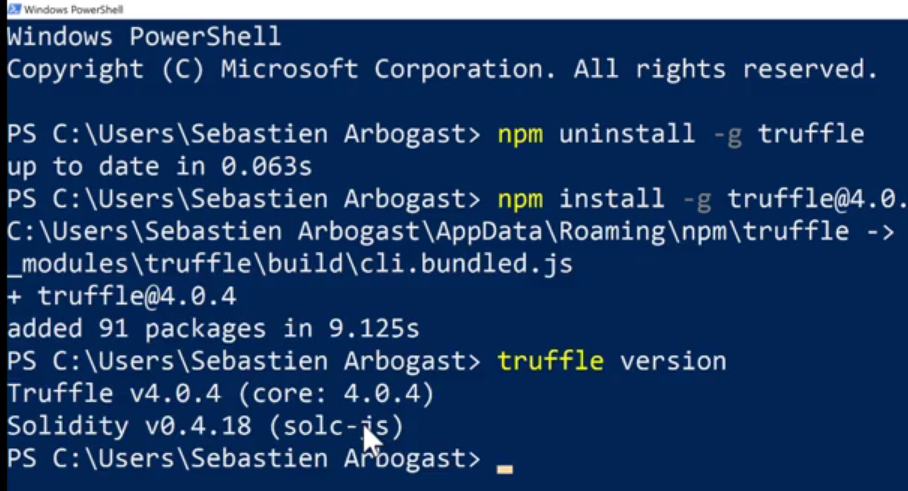This screenshot has height=491, width=908.
Task: Click the '_modules\truffle\build\cli.bundled.js' path line
Action: pyautogui.click(x=290, y=263)
